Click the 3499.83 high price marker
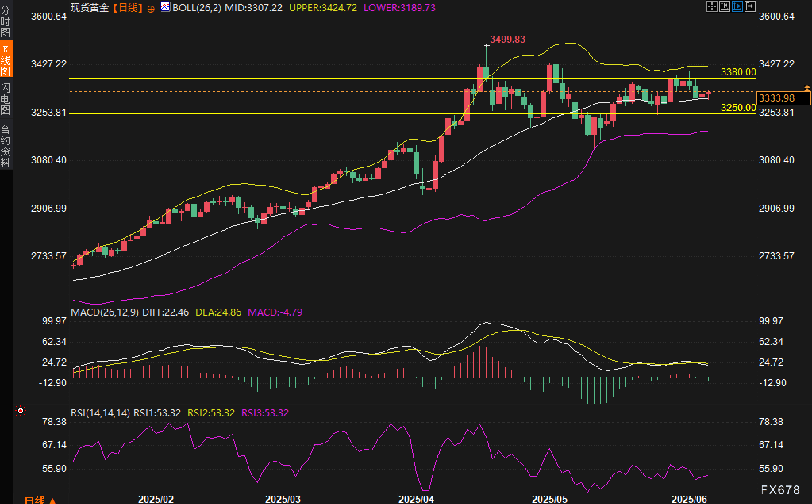This screenshot has height=504, width=812. pyautogui.click(x=507, y=39)
